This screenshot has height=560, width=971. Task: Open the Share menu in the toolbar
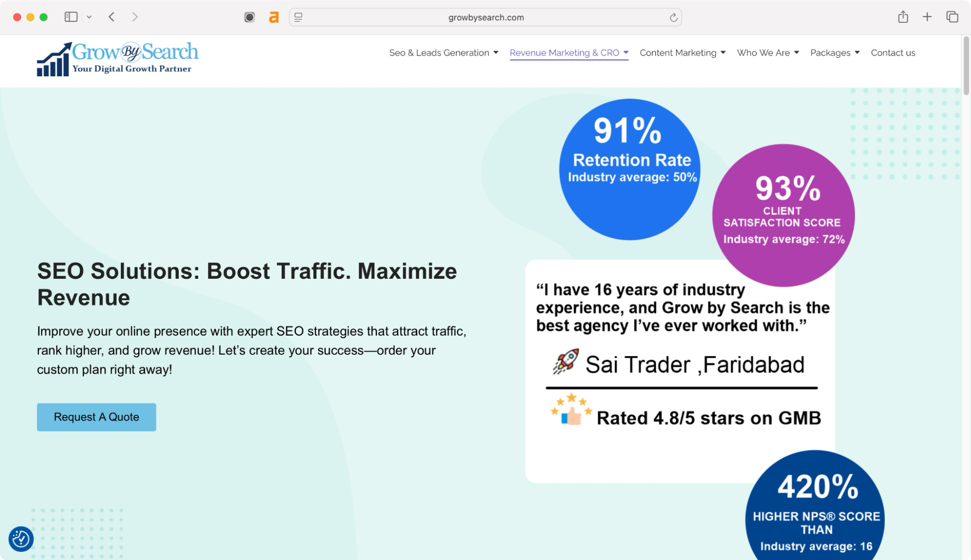(903, 17)
